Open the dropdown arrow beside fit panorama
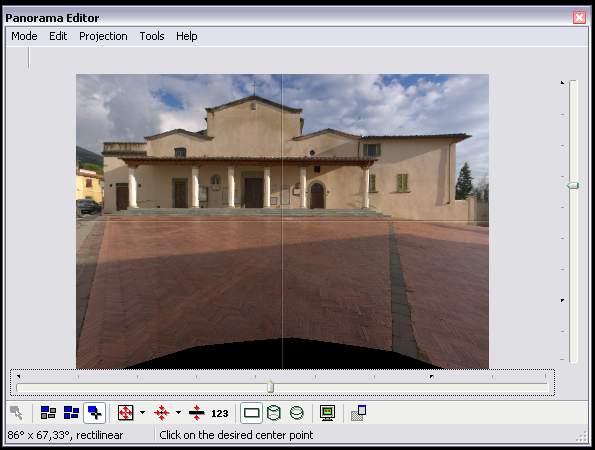 [x=142, y=412]
